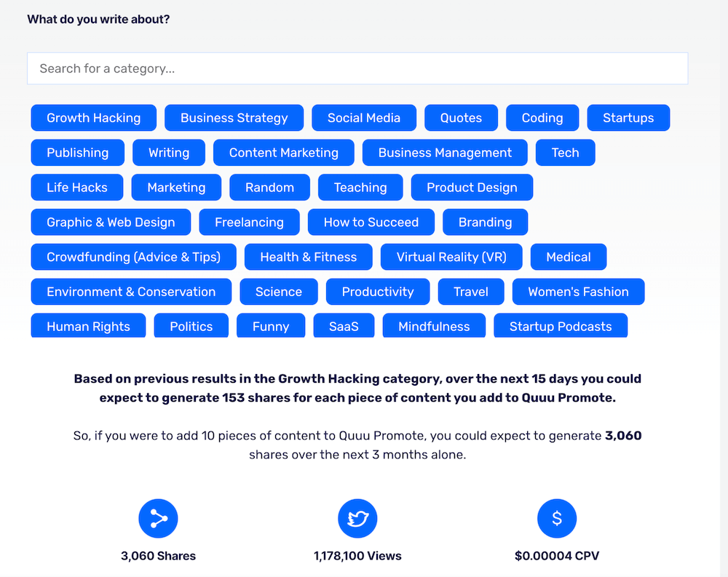This screenshot has height=577, width=728.
Task: Select the SaaS category chip
Action: point(344,326)
